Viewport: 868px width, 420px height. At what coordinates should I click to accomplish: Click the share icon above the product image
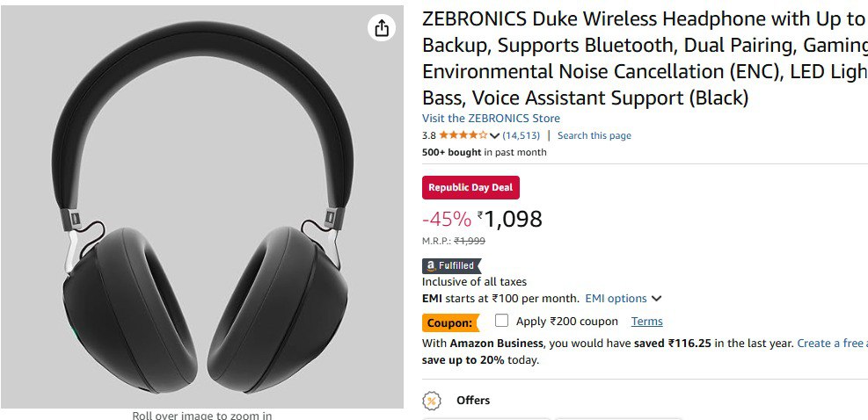[x=381, y=28]
